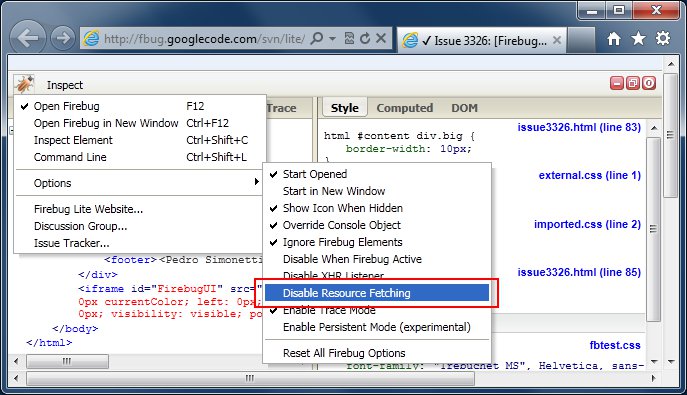Click the Firebug bug logo icon
The height and width of the screenshot is (395, 687).
[x=24, y=84]
